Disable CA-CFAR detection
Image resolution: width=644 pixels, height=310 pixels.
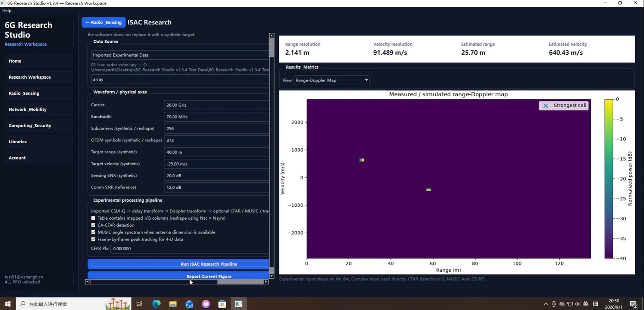[93, 225]
